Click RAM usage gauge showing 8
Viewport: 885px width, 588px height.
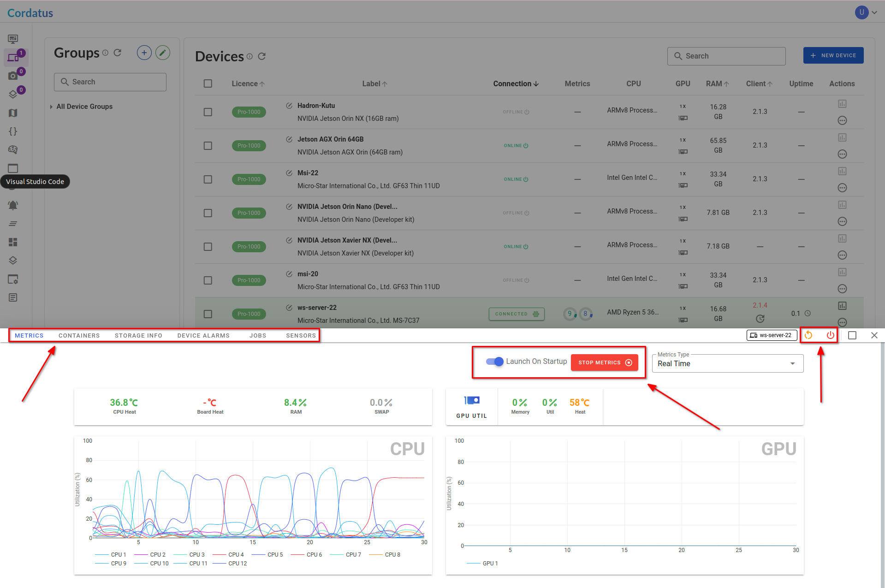tap(586, 314)
